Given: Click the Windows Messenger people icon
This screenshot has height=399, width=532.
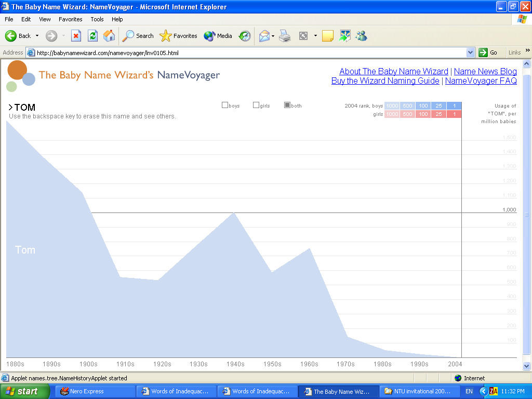Looking at the screenshot, I should (x=362, y=36).
